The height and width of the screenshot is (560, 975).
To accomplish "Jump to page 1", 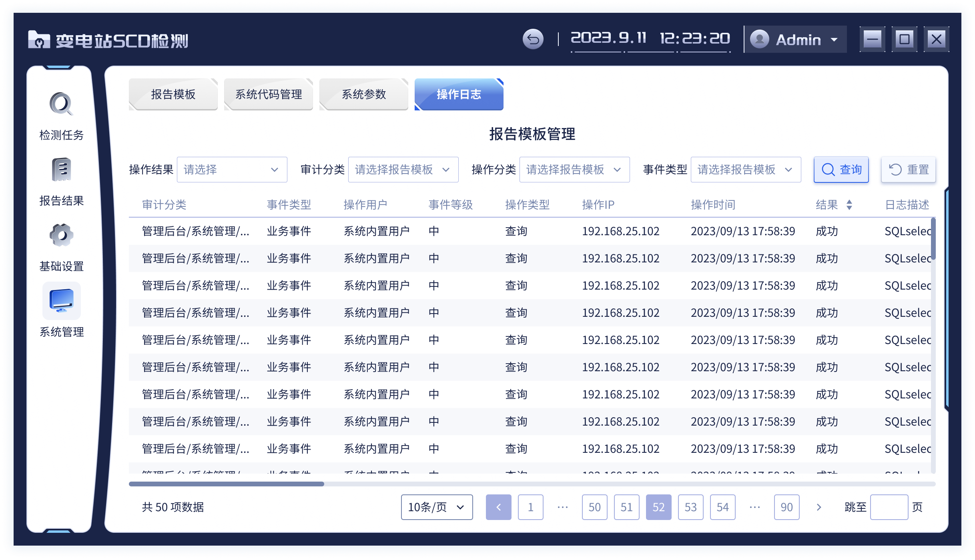I will pos(531,507).
